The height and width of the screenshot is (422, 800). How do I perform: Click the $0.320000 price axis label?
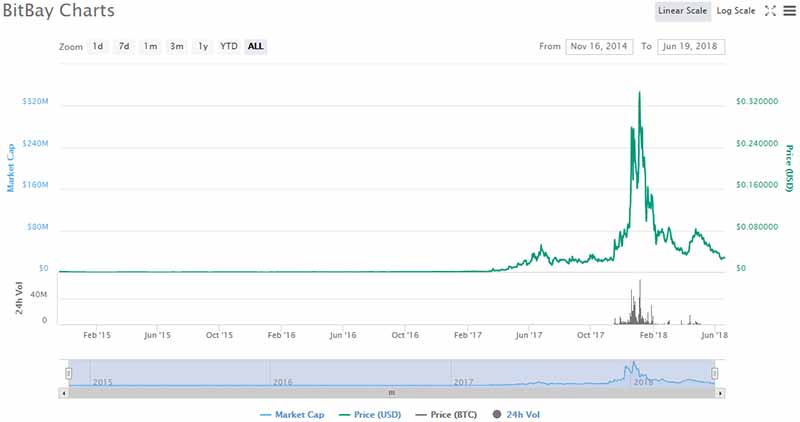757,102
